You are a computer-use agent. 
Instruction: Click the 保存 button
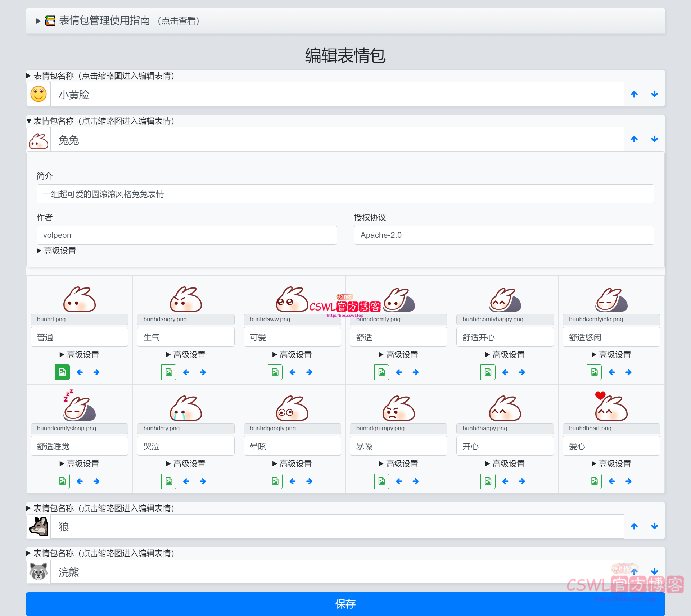(345, 604)
